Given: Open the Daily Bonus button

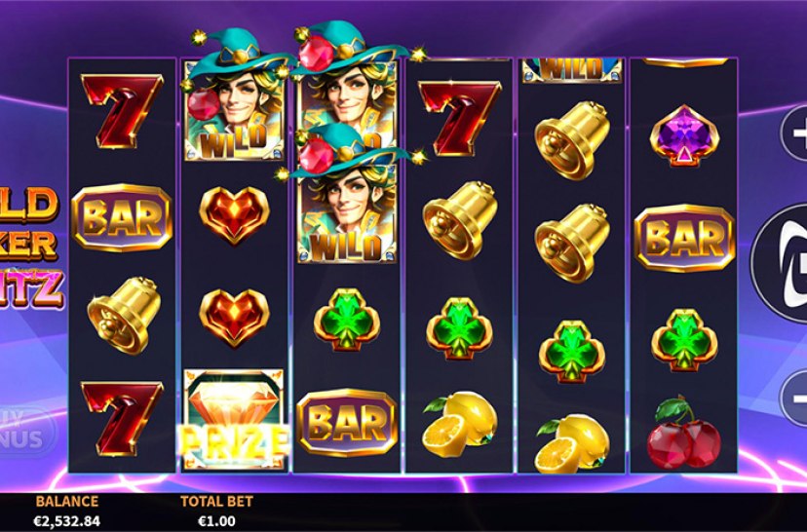Looking at the screenshot, I should coord(25,432).
